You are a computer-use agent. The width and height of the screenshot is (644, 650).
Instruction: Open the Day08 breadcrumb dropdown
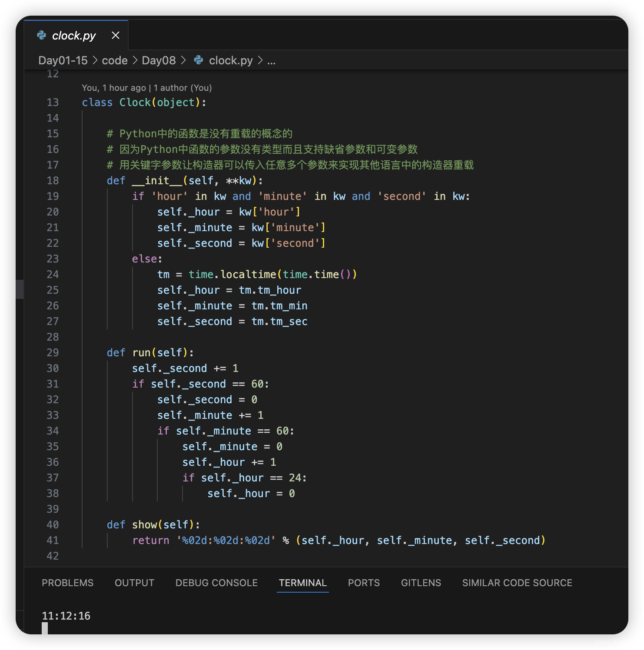[158, 60]
